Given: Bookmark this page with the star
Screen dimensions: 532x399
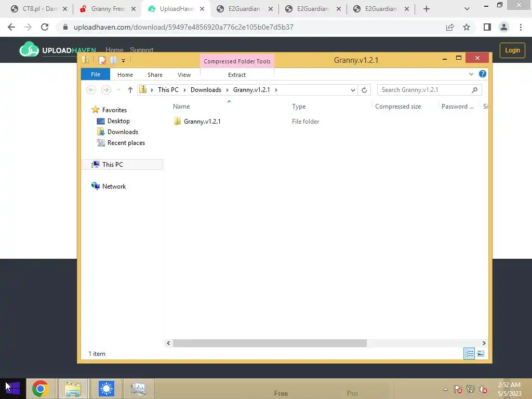Looking at the screenshot, I should coord(467,27).
